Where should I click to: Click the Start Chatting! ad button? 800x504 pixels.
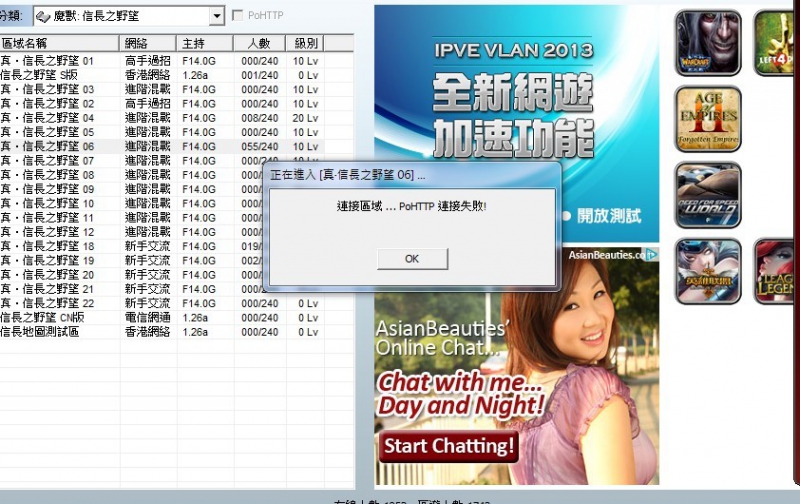450,445
